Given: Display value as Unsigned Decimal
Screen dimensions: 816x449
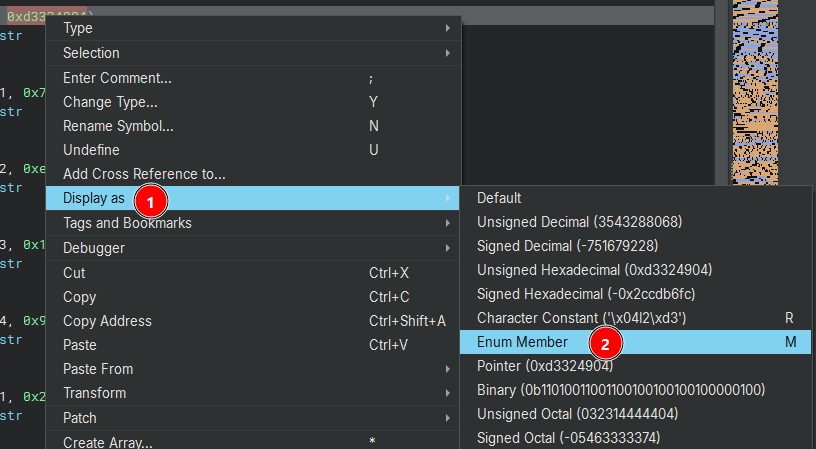Looking at the screenshot, I should click(577, 222).
